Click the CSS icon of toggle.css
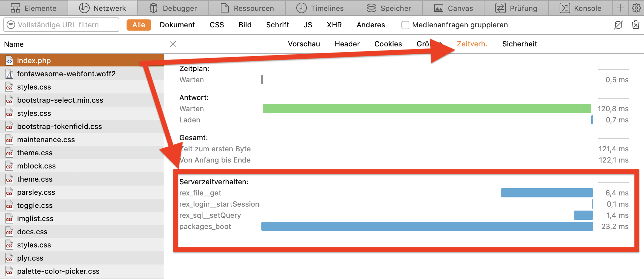 [x=9, y=205]
